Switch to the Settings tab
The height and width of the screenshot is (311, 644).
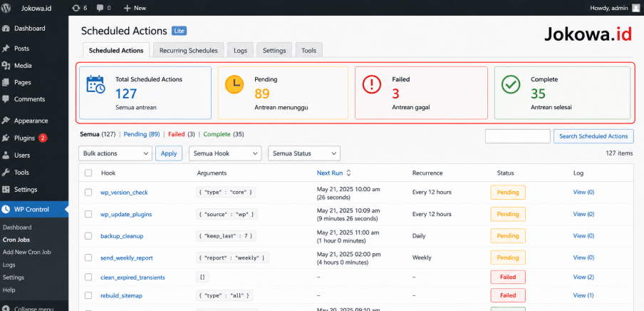click(x=274, y=51)
